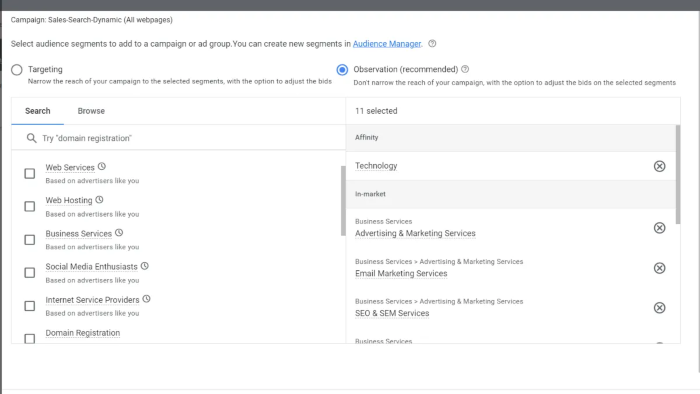Viewport: 700px width, 394px height.
Task: Remove Advertising & Marketing Services segment
Action: (x=659, y=228)
